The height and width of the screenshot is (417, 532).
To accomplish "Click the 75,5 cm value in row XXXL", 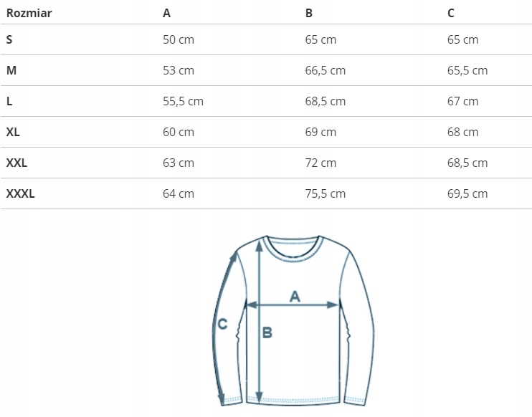I will pyautogui.click(x=325, y=193).
